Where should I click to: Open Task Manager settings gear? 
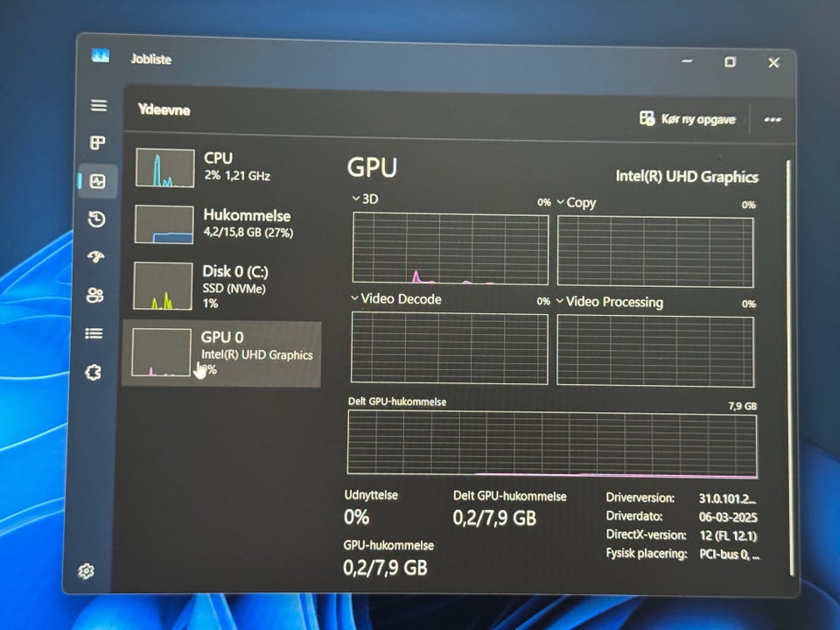[x=87, y=571]
